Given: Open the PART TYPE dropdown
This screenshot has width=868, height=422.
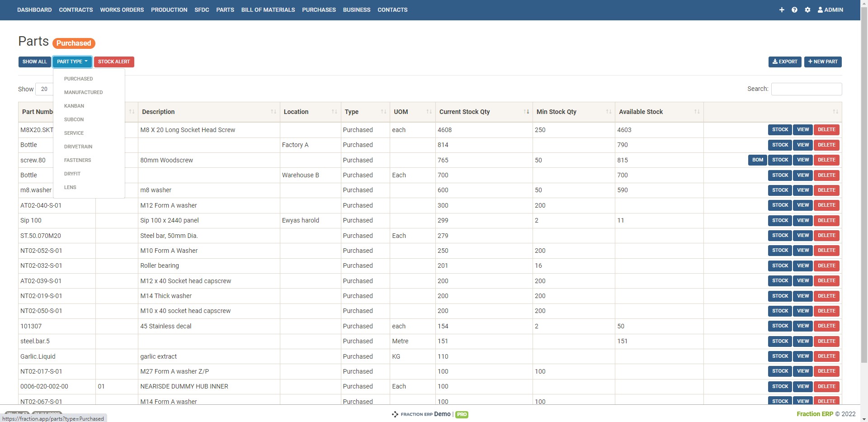Looking at the screenshot, I should pyautogui.click(x=72, y=62).
